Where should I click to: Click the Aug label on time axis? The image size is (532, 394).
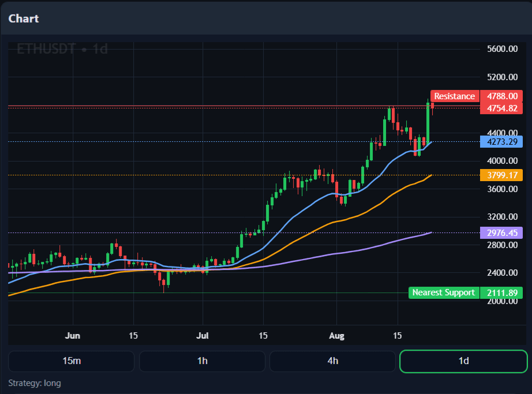point(336,335)
